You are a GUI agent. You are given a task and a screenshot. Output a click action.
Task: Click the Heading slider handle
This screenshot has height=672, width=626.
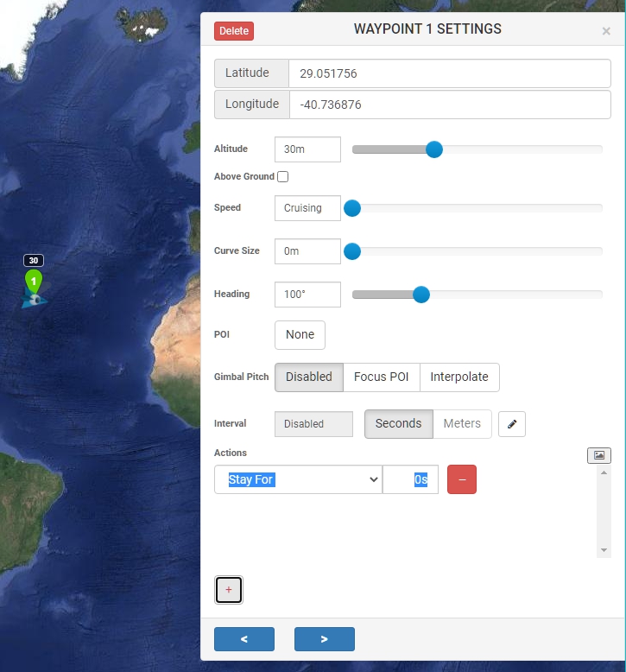421,295
